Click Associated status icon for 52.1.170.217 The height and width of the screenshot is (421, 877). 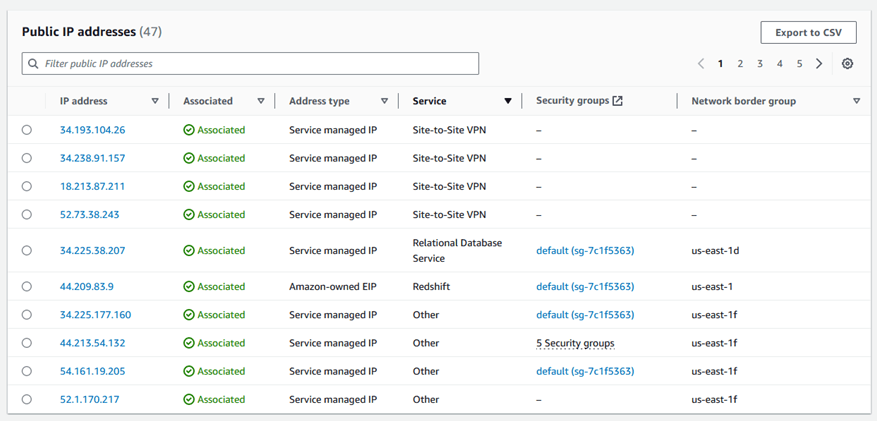(189, 400)
